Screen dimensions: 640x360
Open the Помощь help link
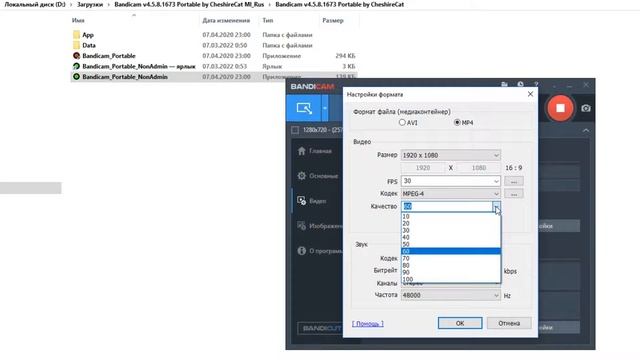pyautogui.click(x=368, y=323)
